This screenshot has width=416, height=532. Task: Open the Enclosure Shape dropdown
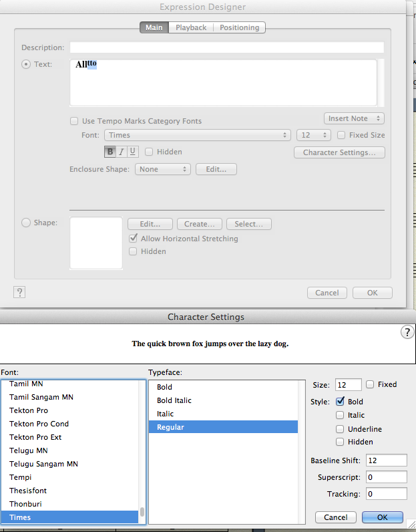pyautogui.click(x=163, y=169)
